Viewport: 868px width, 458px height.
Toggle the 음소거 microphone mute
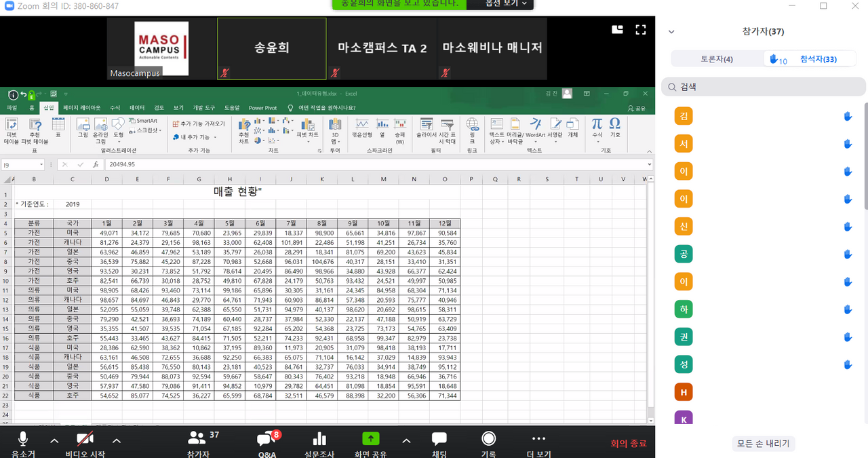coord(23,439)
